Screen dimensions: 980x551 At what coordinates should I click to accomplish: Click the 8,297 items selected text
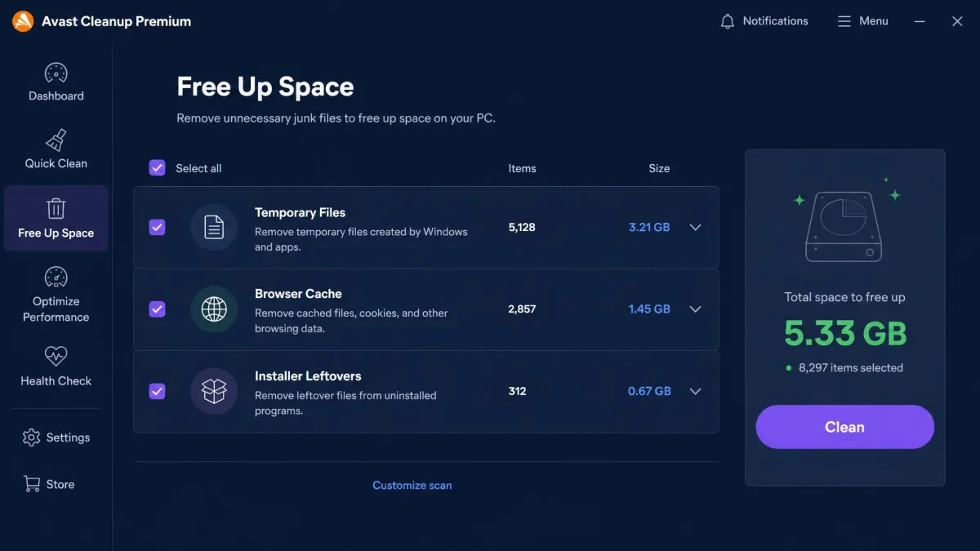pos(850,367)
